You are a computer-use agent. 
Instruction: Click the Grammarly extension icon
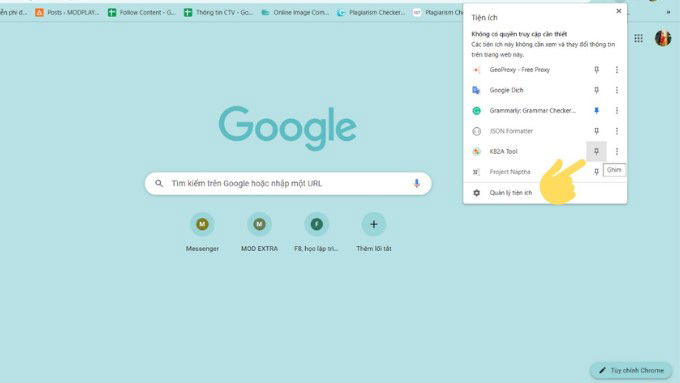[477, 111]
